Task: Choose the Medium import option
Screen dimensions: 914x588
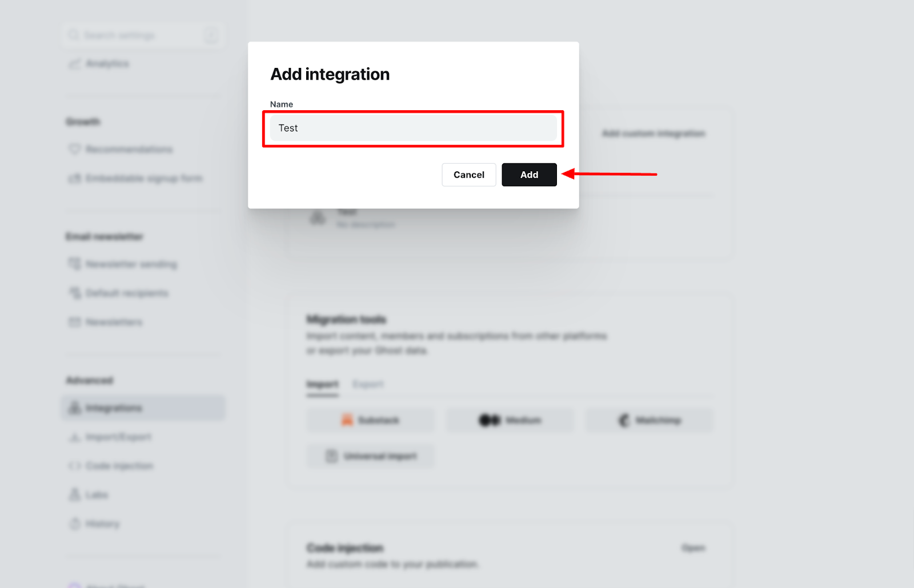Action: (510, 420)
